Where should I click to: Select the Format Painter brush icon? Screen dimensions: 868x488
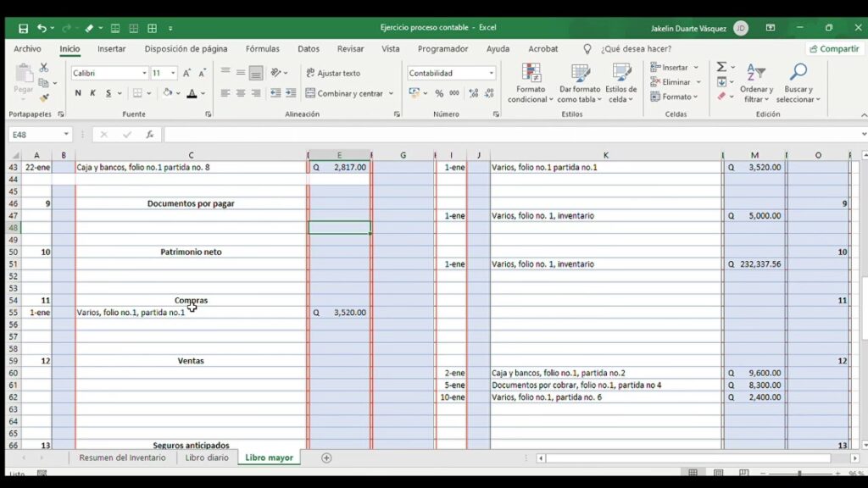click(44, 98)
